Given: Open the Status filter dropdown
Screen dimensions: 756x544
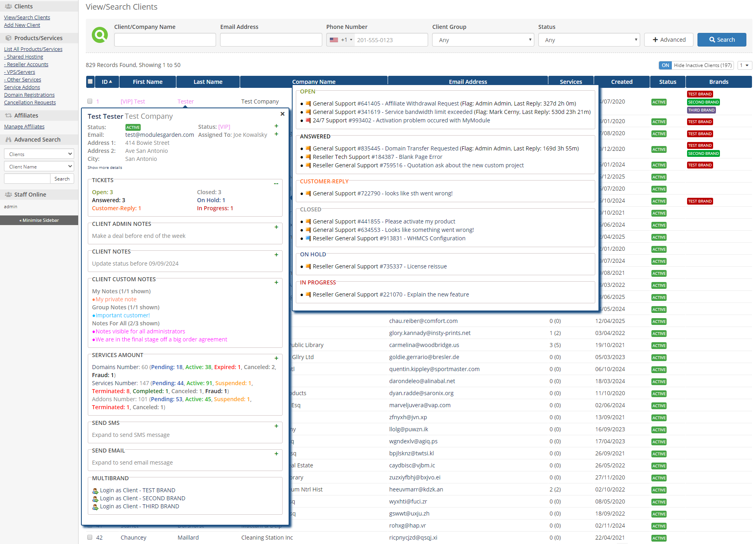Looking at the screenshot, I should [588, 40].
